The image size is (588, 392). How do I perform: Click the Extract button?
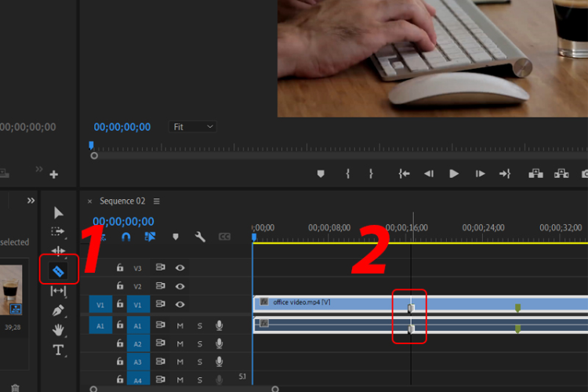561,174
